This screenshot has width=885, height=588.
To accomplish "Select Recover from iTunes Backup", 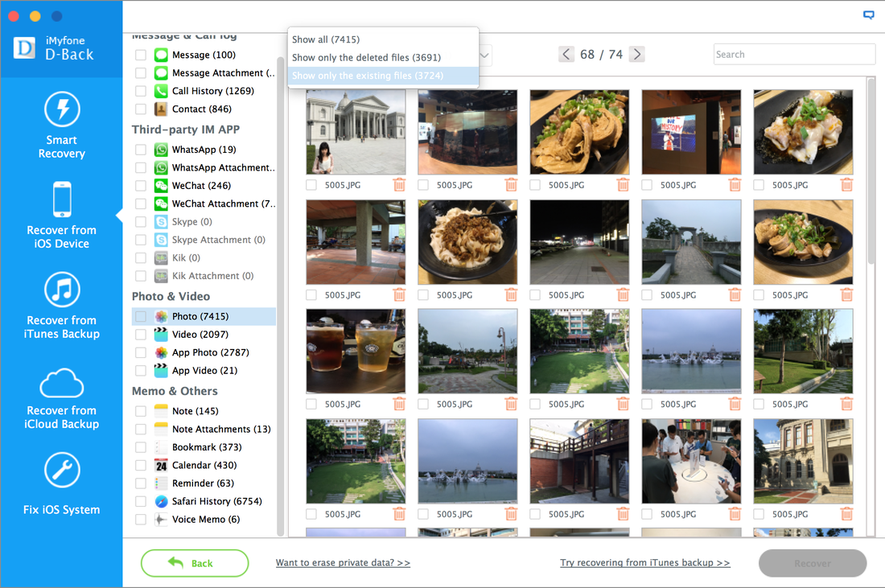I will point(61,306).
